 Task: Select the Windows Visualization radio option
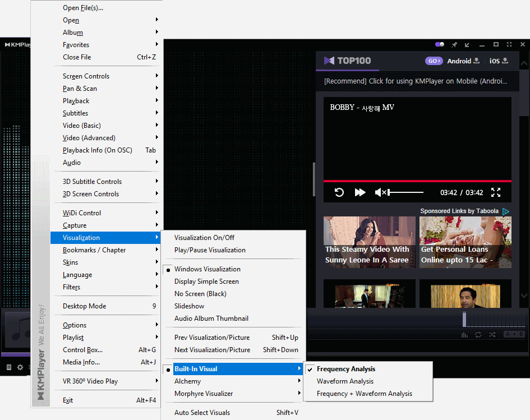(x=233, y=269)
